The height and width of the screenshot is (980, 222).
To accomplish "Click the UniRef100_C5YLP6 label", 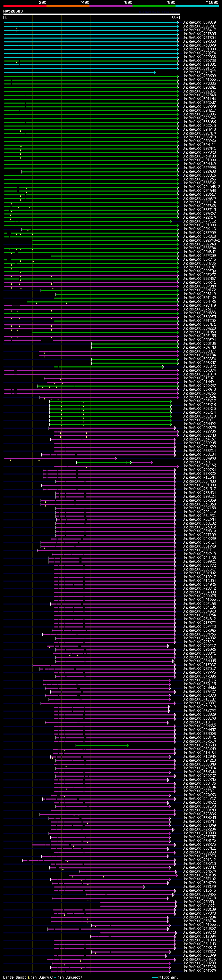I will pyautogui.click(x=199, y=466).
